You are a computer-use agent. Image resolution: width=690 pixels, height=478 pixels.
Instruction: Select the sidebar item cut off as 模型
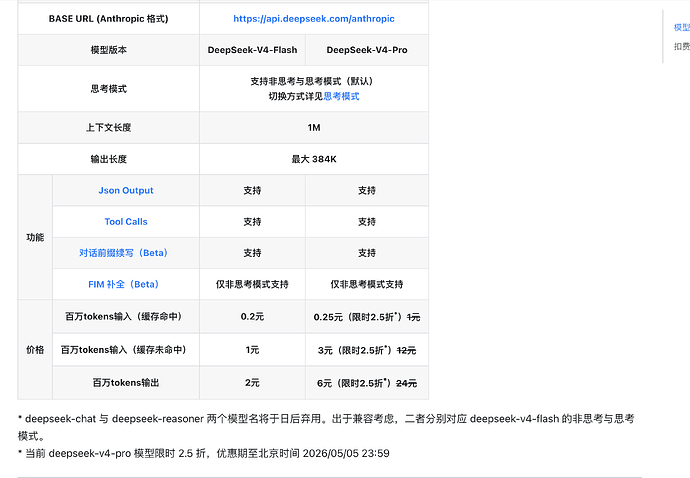(x=682, y=27)
